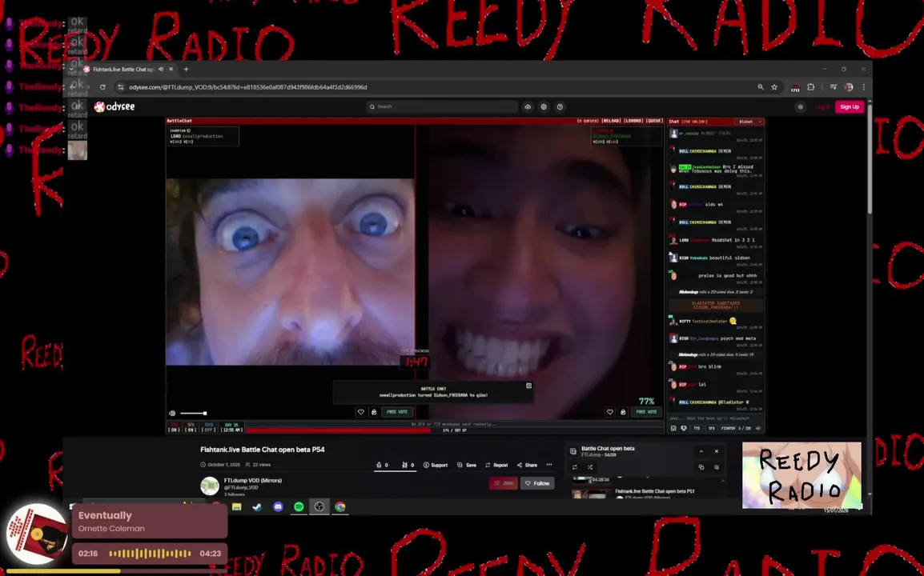The image size is (924, 576).
Task: Open Chrome from the taskbar
Action: 340,506
